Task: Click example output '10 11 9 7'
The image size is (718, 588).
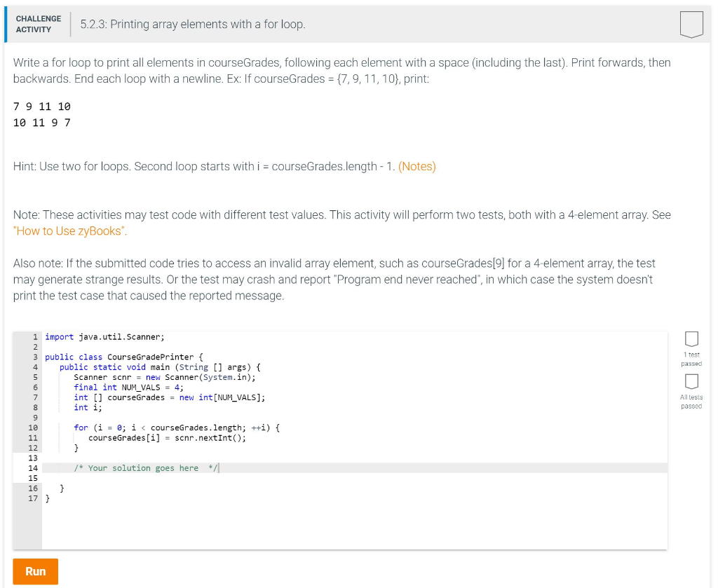Action: (41, 123)
